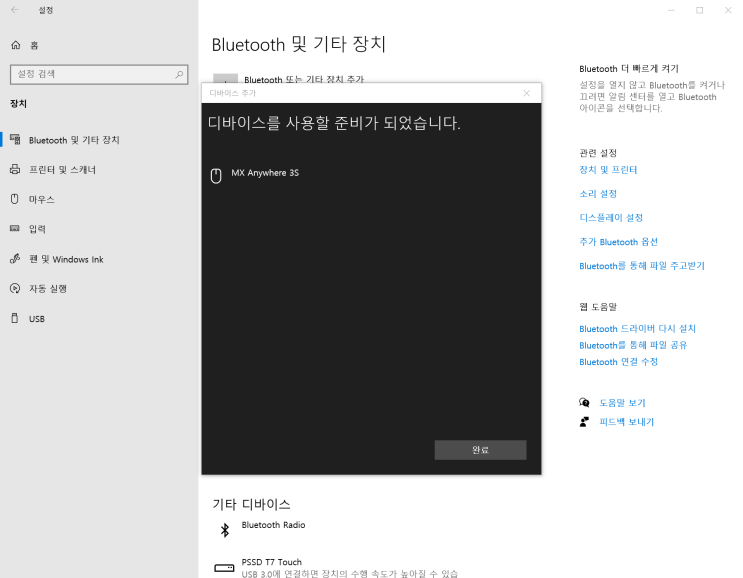
Task: Open 소리 설정 link
Action: [598, 194]
